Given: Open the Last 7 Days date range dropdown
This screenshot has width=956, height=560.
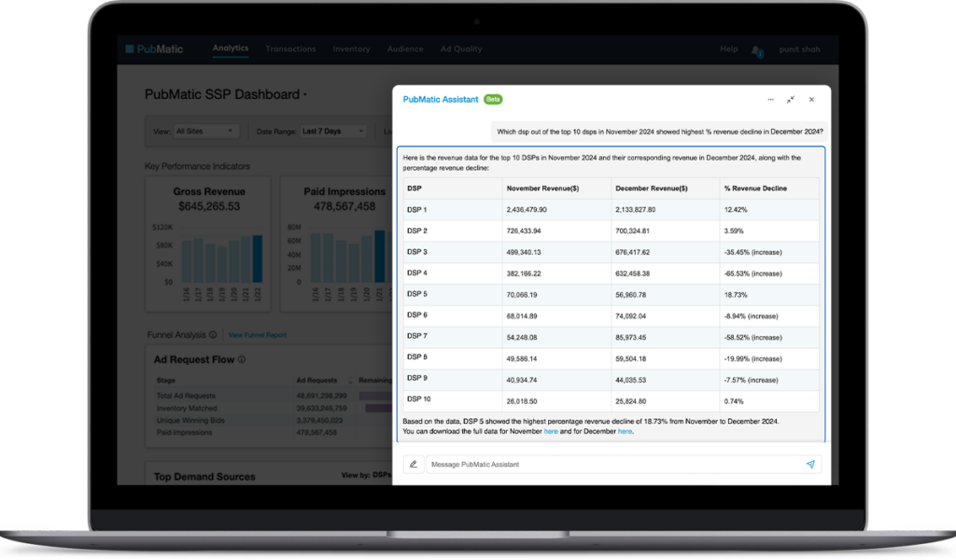Looking at the screenshot, I should (x=333, y=131).
